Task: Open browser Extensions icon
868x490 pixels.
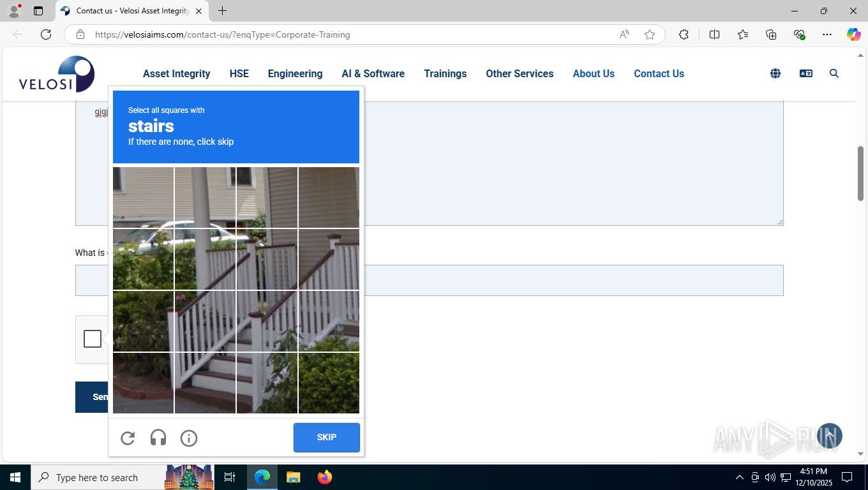Action: coord(684,34)
